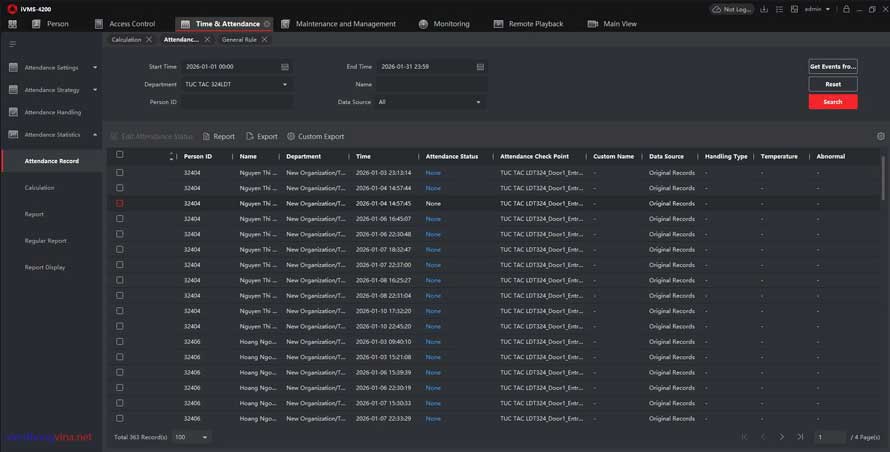
Task: Open the Department dropdown showing TUC TAC 324LDT
Action: pyautogui.click(x=236, y=84)
